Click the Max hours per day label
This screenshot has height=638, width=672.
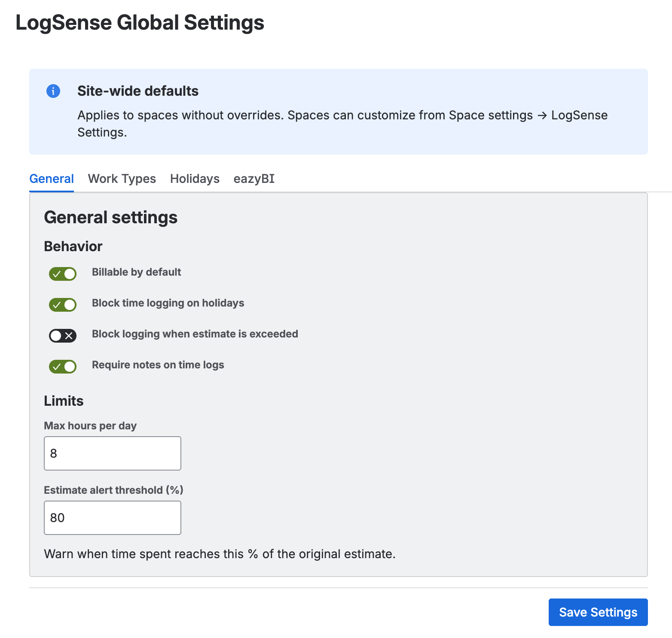[90, 426]
